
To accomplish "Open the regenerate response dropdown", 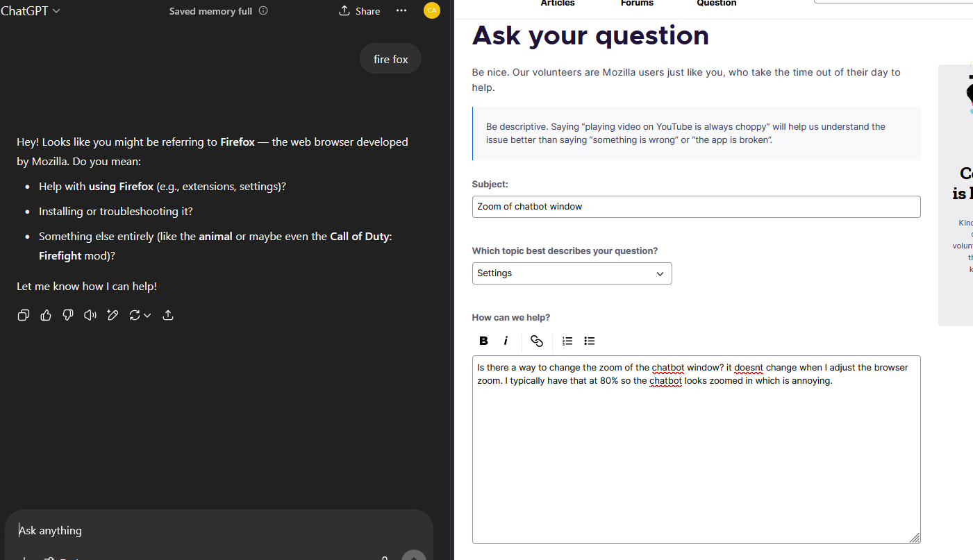I will [x=140, y=315].
